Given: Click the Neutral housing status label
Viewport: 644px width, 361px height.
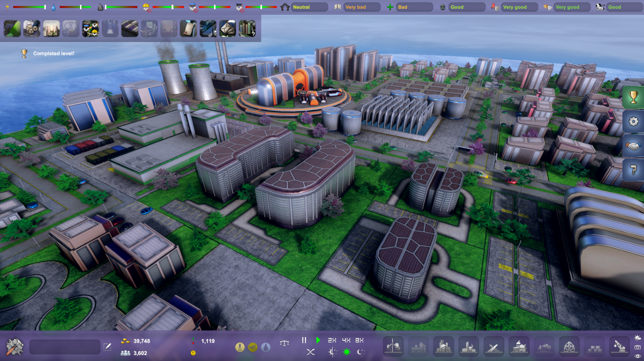Looking at the screenshot, I should tap(309, 7).
